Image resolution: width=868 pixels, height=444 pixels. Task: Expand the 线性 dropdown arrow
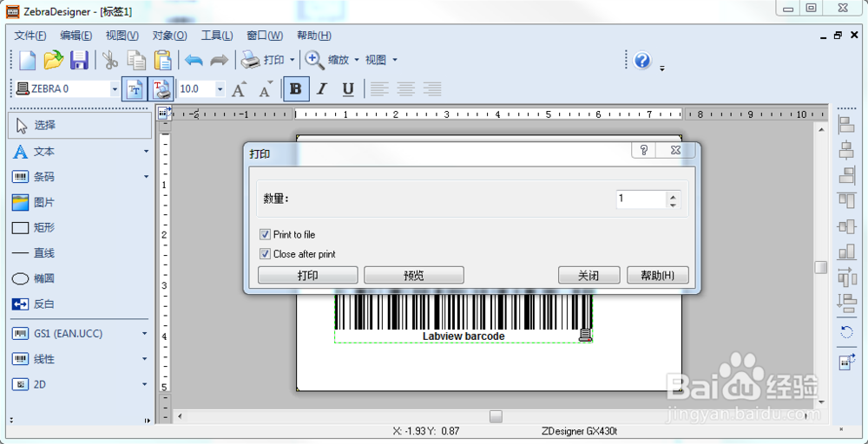tap(145, 359)
